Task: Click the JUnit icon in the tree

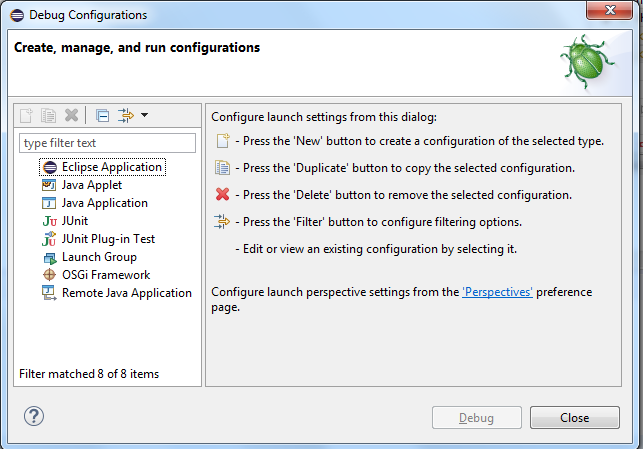Action: 50,221
